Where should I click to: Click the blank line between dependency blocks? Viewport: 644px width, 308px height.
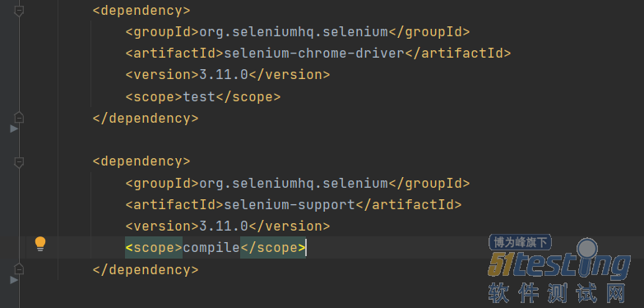pos(328,140)
